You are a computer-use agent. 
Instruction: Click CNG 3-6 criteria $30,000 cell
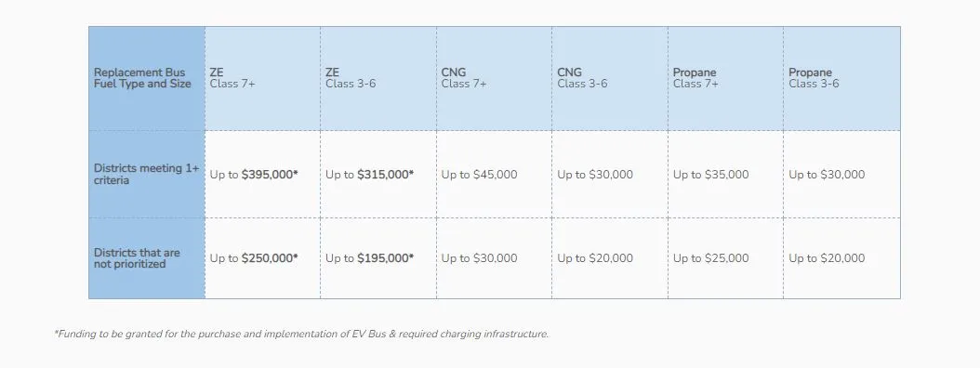click(x=595, y=175)
